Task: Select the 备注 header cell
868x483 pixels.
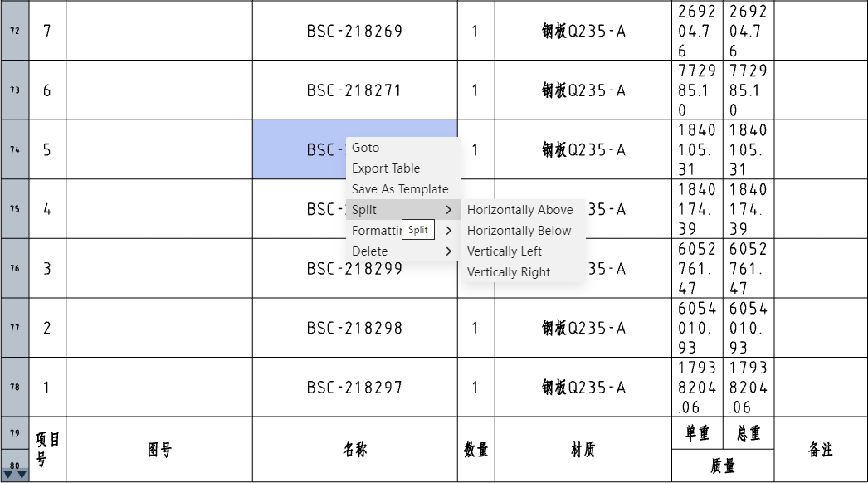Action: (820, 450)
